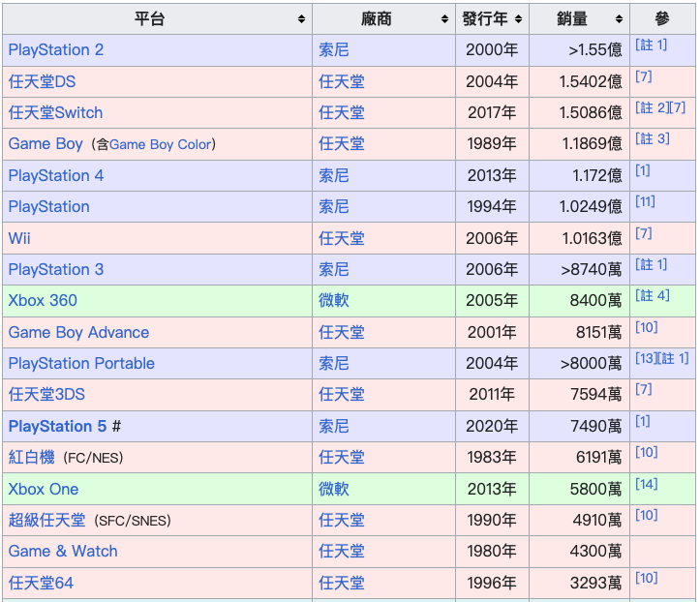Image resolution: width=700 pixels, height=602 pixels.
Task: Open the PlayStation 2 link
Action: (x=56, y=49)
